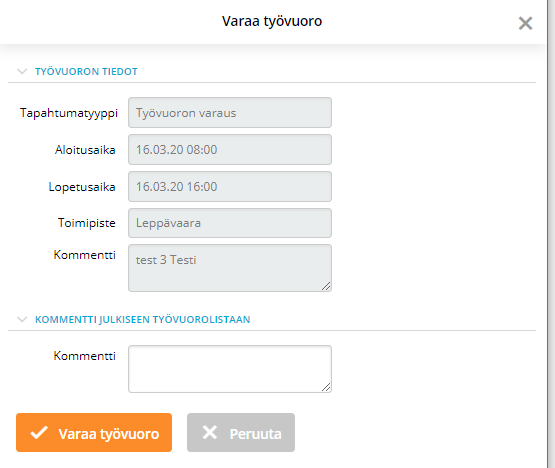Focus the empty public Kommentti textarea
555x468 pixels.
point(230,369)
